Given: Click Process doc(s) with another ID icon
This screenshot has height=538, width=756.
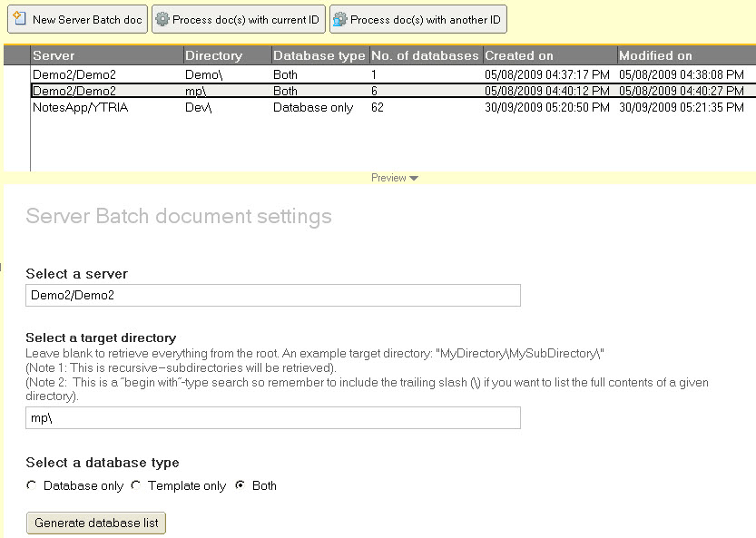Looking at the screenshot, I should tap(340, 19).
